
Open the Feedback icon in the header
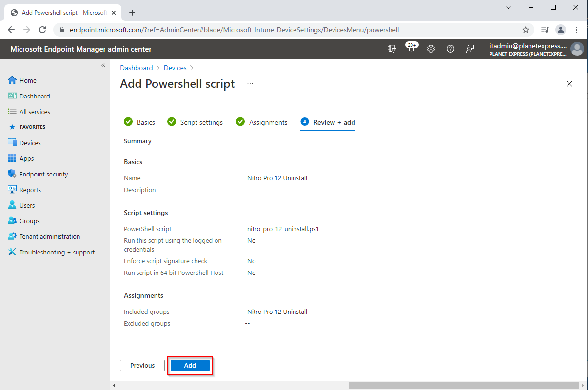[470, 49]
